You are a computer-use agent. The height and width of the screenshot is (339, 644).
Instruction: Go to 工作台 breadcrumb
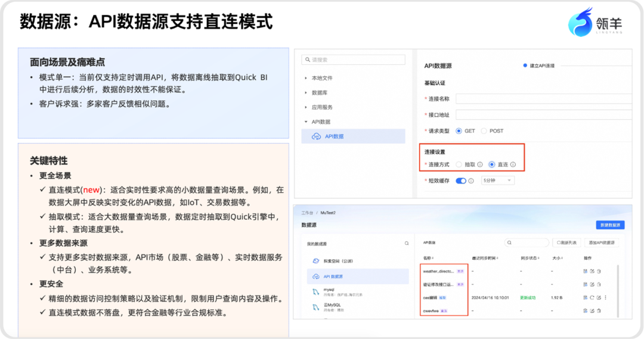(307, 213)
